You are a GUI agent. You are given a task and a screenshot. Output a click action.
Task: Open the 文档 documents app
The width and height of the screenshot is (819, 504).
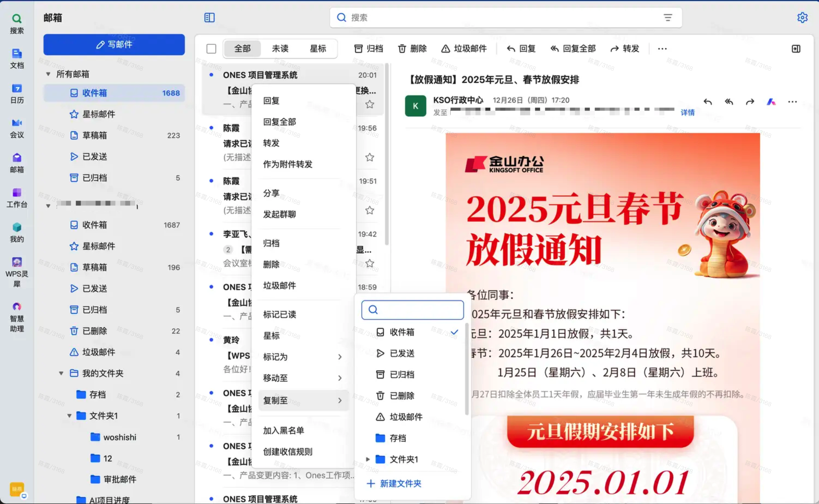(x=17, y=59)
